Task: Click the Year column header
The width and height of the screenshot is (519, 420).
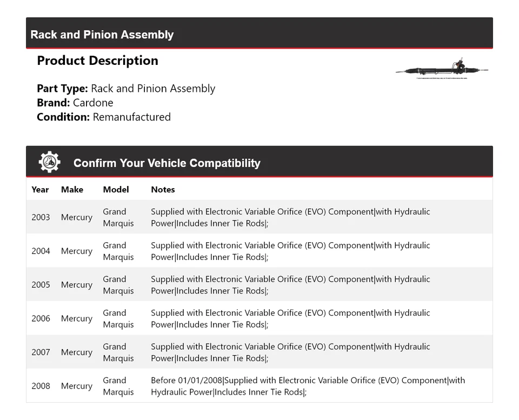Action: [40, 189]
